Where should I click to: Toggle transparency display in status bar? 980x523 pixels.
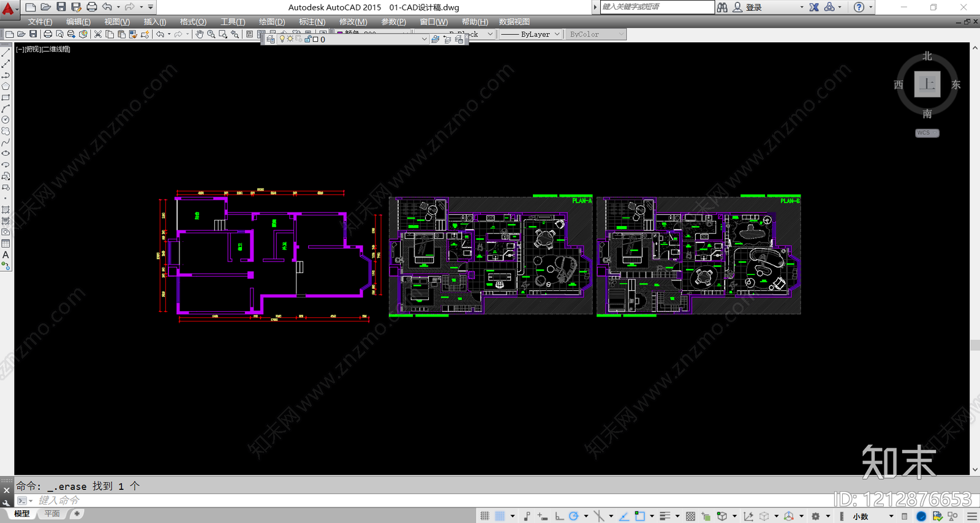click(690, 516)
